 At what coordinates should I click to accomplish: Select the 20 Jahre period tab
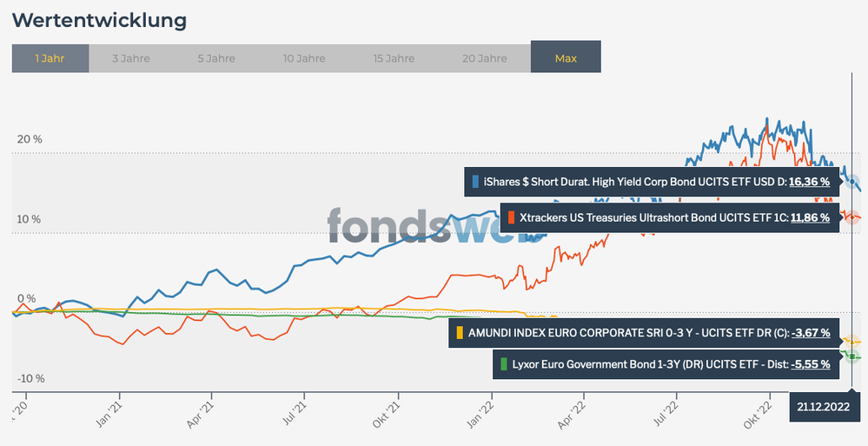(x=485, y=58)
